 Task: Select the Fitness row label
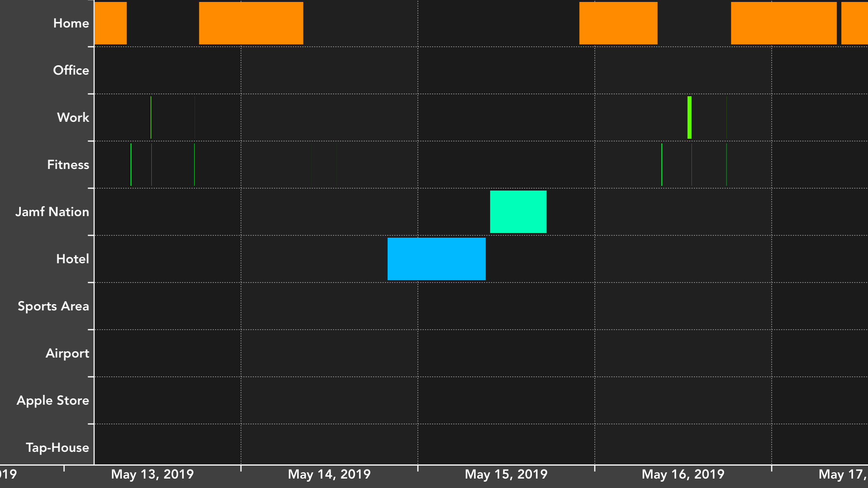pos(68,165)
